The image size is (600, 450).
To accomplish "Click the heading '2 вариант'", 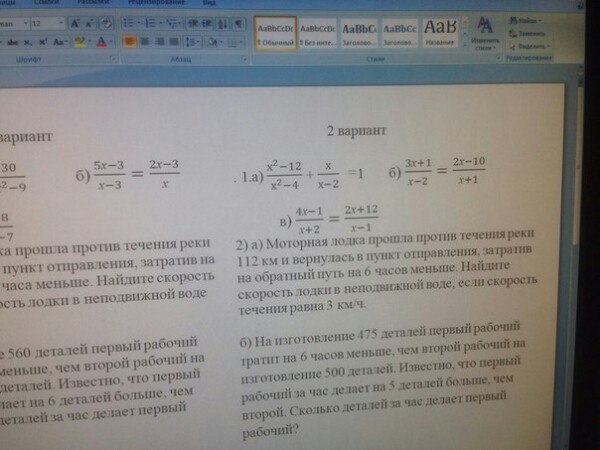I will coord(357,131).
